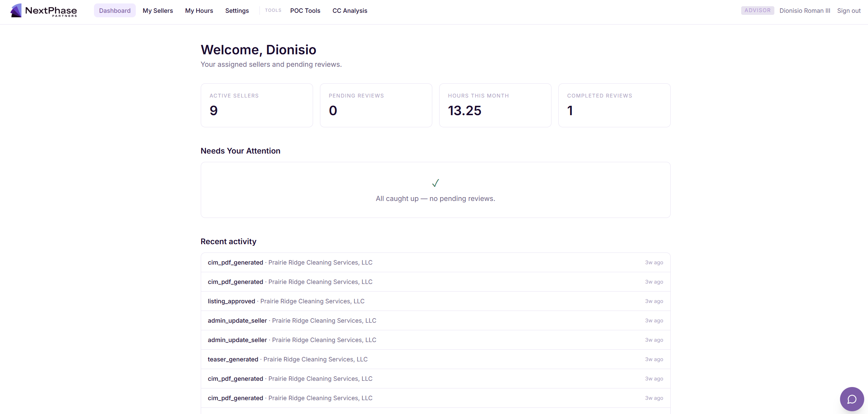Click the Sign out link
Image resolution: width=868 pixels, height=414 pixels.
tap(849, 11)
